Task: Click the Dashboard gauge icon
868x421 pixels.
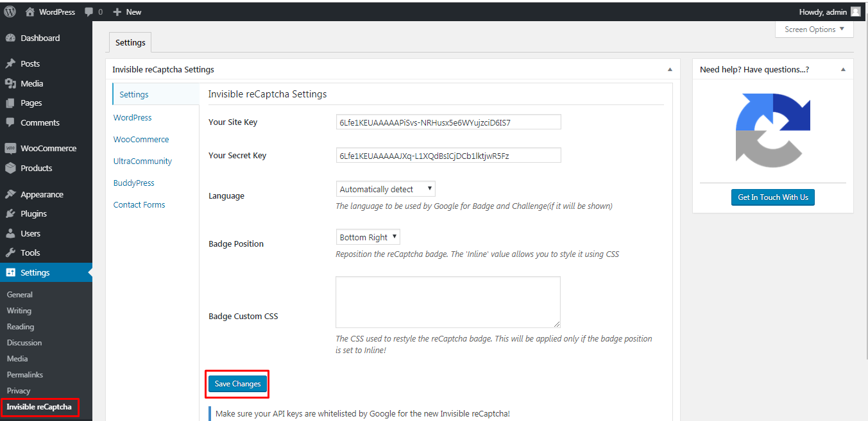Action: coord(10,38)
